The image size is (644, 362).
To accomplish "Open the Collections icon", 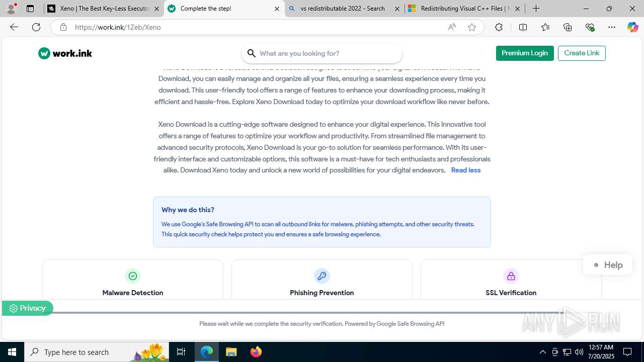I will pos(568,27).
